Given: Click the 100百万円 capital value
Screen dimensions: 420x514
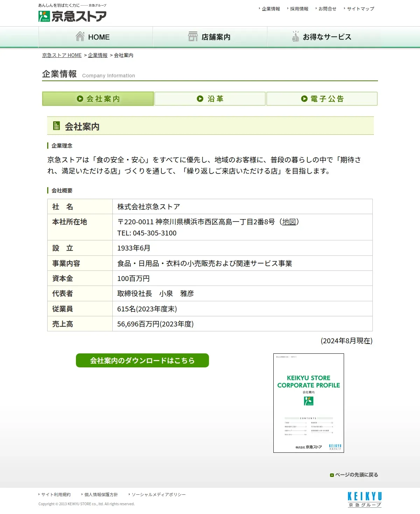Looking at the screenshot, I should click(x=133, y=279).
